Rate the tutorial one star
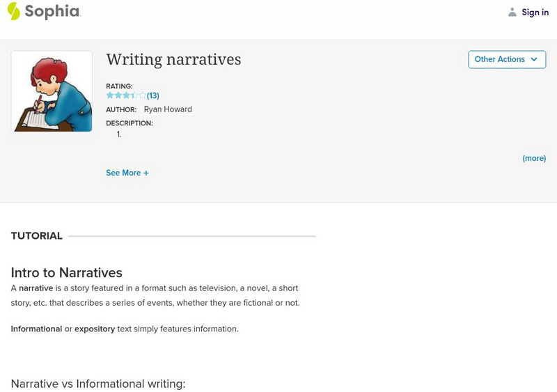The image size is (557, 392). tap(110, 95)
